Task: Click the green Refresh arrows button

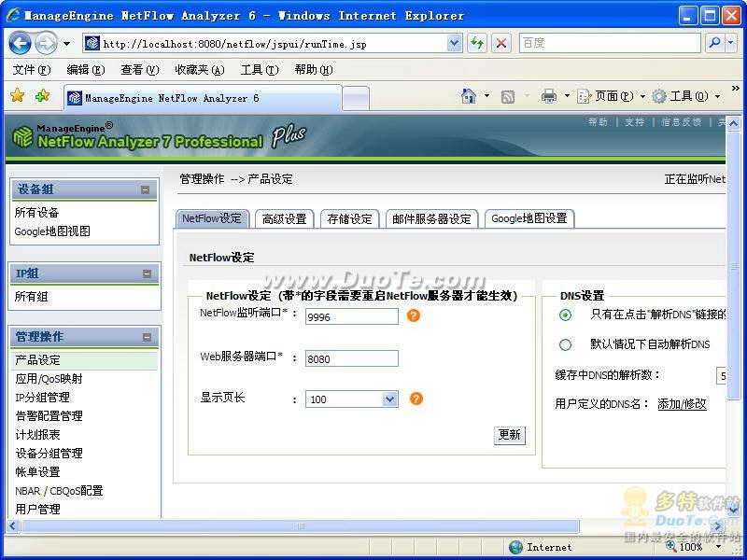Action: (x=477, y=44)
